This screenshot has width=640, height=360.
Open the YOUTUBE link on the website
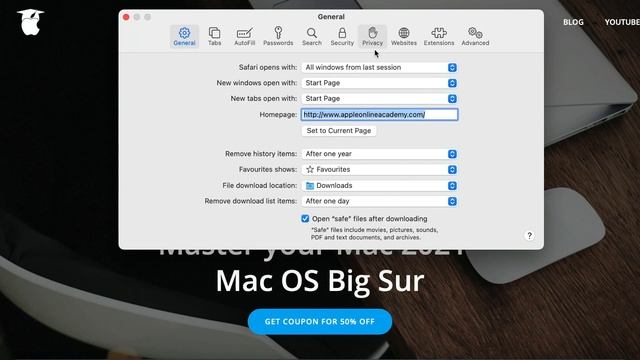click(x=622, y=22)
